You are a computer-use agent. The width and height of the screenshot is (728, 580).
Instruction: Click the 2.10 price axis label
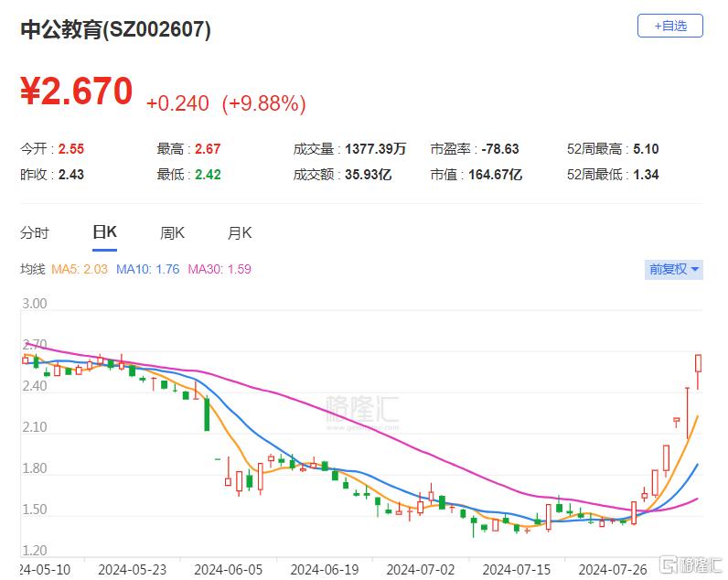pos(35,427)
